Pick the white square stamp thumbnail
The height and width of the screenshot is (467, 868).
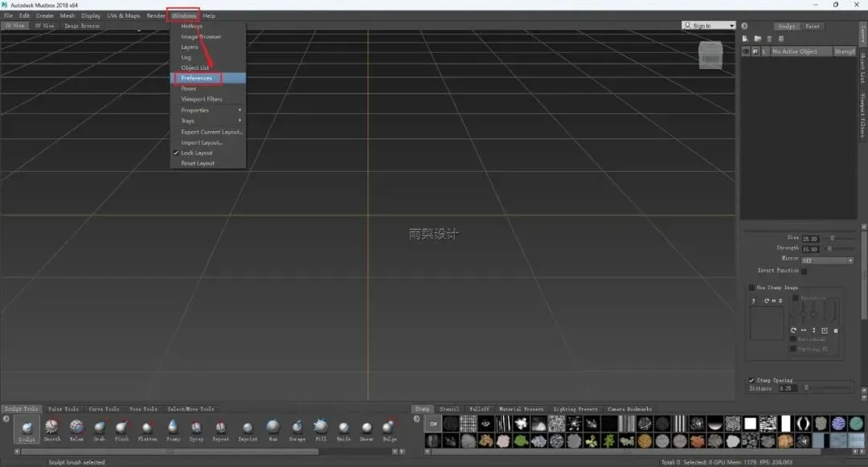coord(750,424)
